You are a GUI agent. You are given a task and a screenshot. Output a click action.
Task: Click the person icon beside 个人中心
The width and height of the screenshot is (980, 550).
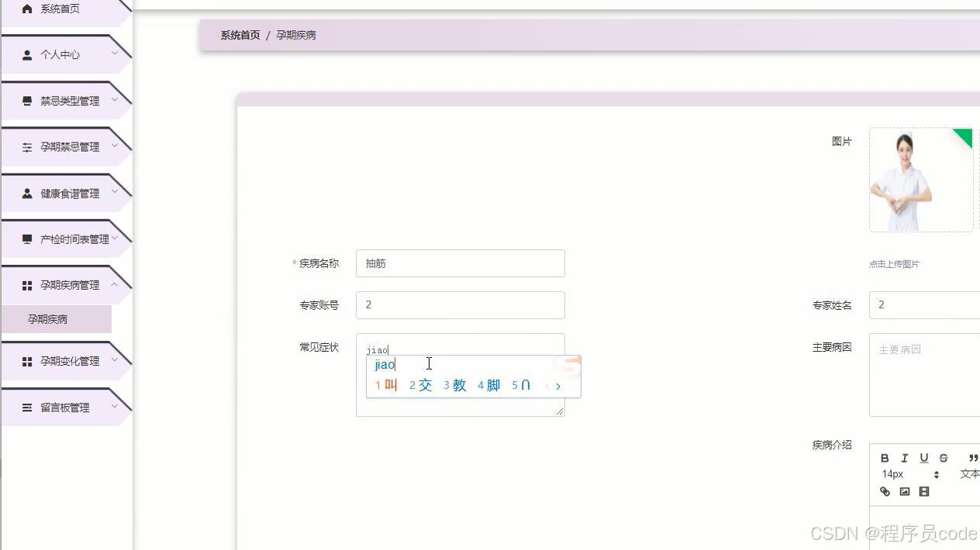tap(28, 54)
